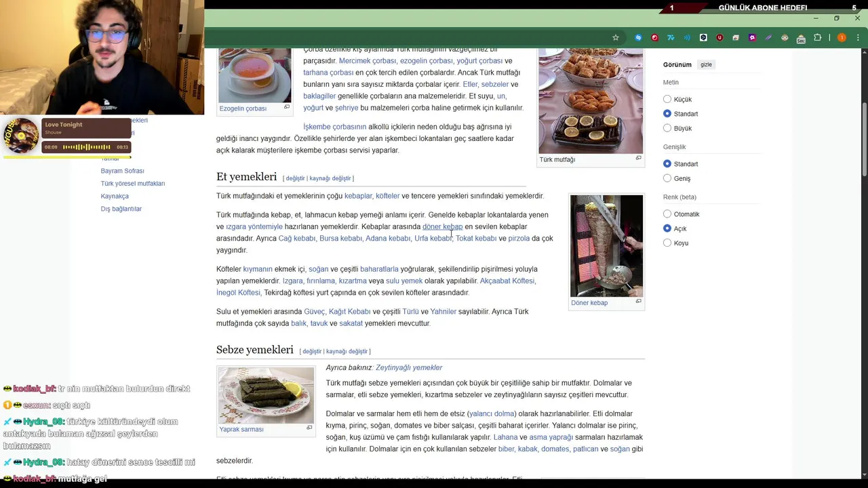This screenshot has width=868, height=488.
Task: Open the asma yaprağı link
Action: (551, 437)
